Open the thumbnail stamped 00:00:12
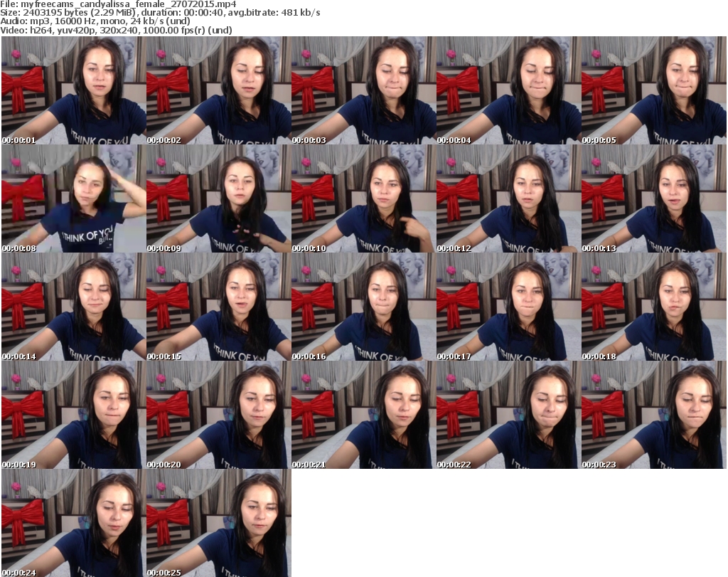 tap(508, 198)
